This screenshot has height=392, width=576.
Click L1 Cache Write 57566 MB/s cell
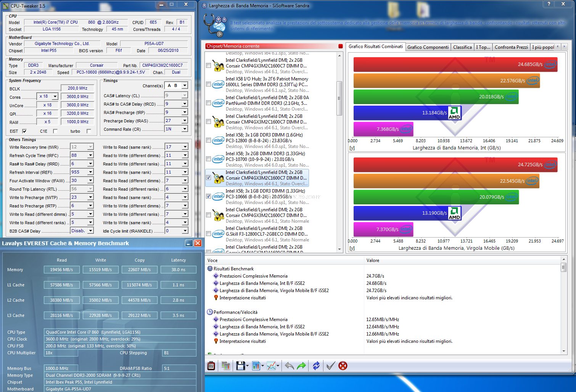coord(101,285)
